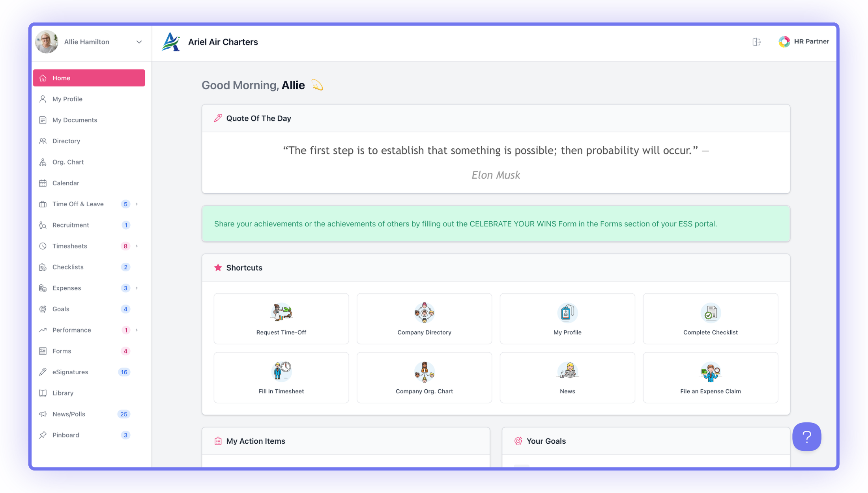Image resolution: width=868 pixels, height=493 pixels.
Task: Click the Calendar icon in sidebar
Action: [43, 183]
